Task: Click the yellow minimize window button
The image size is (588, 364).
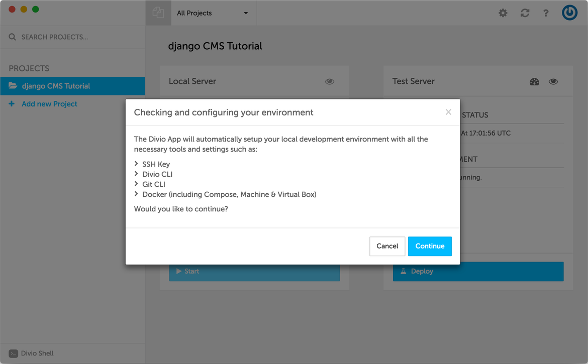Action: click(x=24, y=9)
